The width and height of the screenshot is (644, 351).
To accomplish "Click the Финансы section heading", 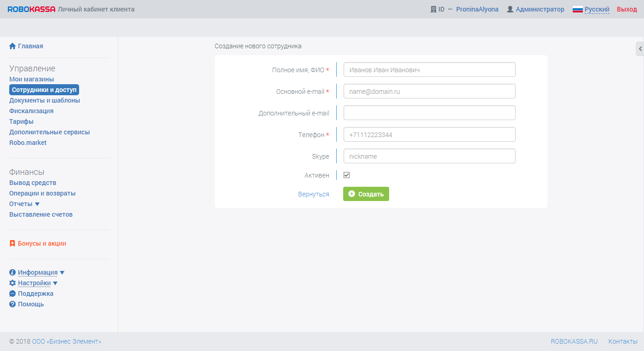I will [27, 172].
